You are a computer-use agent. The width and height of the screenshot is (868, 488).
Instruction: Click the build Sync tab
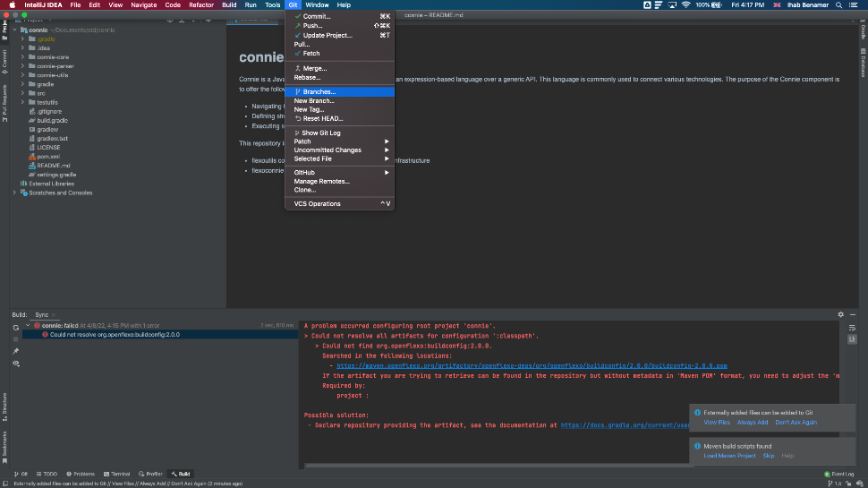pyautogui.click(x=42, y=314)
